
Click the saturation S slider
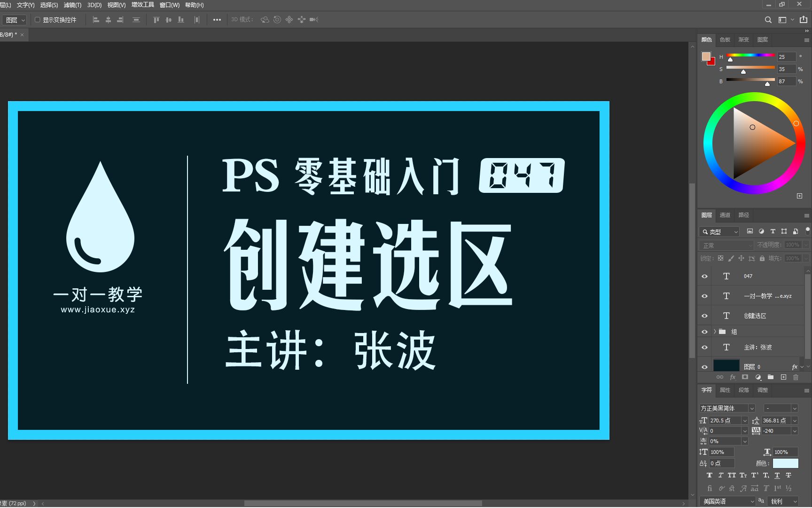coord(750,68)
